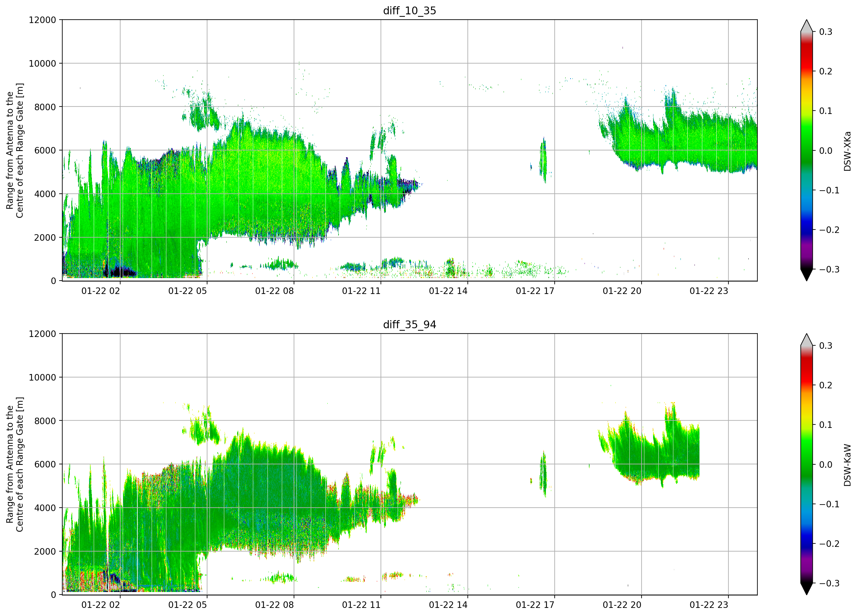The width and height of the screenshot is (858, 616).
Task: Select the DSW-KaW colorbar label
Action: [x=847, y=465]
